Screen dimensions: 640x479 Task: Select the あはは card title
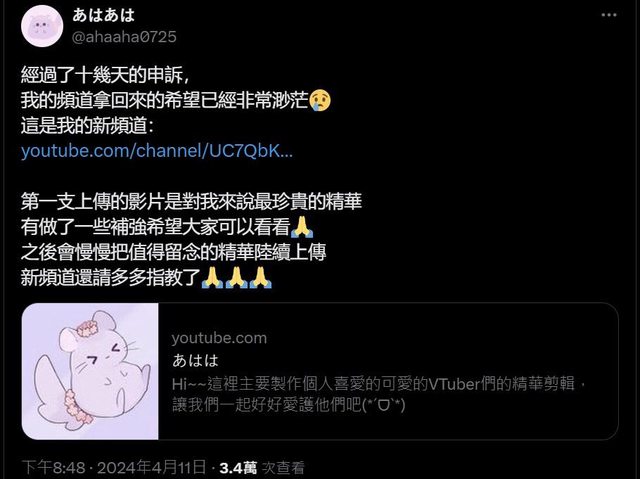pyautogui.click(x=196, y=360)
